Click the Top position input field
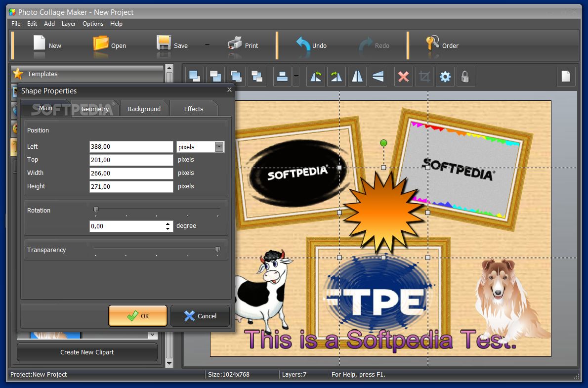 [x=131, y=160]
